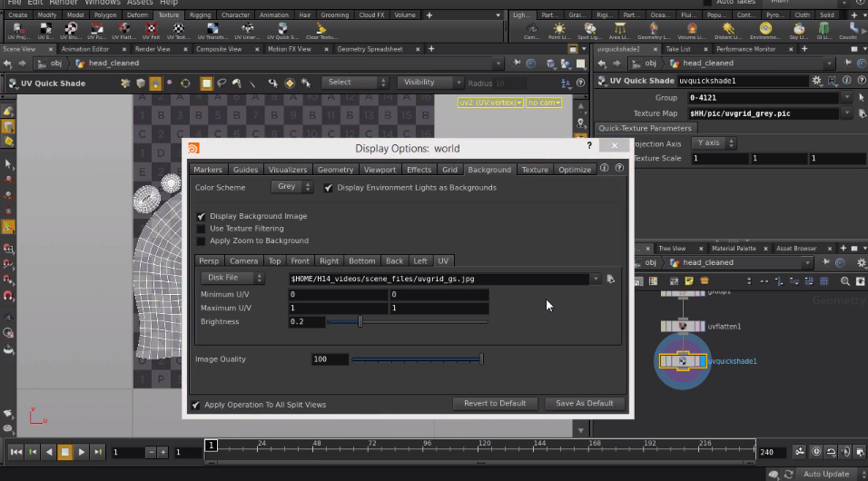Screen dimensions: 868x481
Task: Click the Clear Texture shelf tool
Action: coord(321,31)
